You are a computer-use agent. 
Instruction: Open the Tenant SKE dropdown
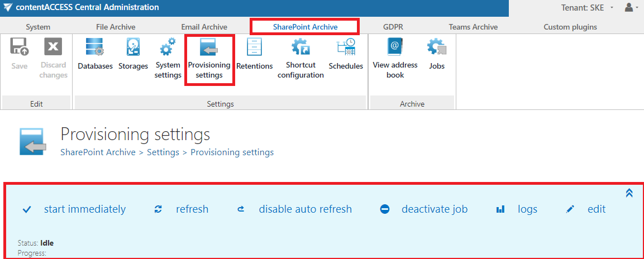[x=588, y=8]
